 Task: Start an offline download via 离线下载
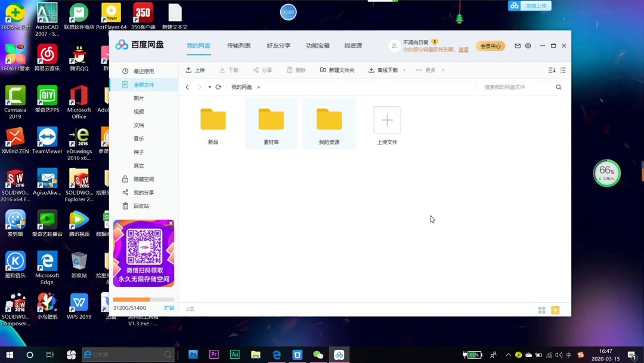pos(385,70)
